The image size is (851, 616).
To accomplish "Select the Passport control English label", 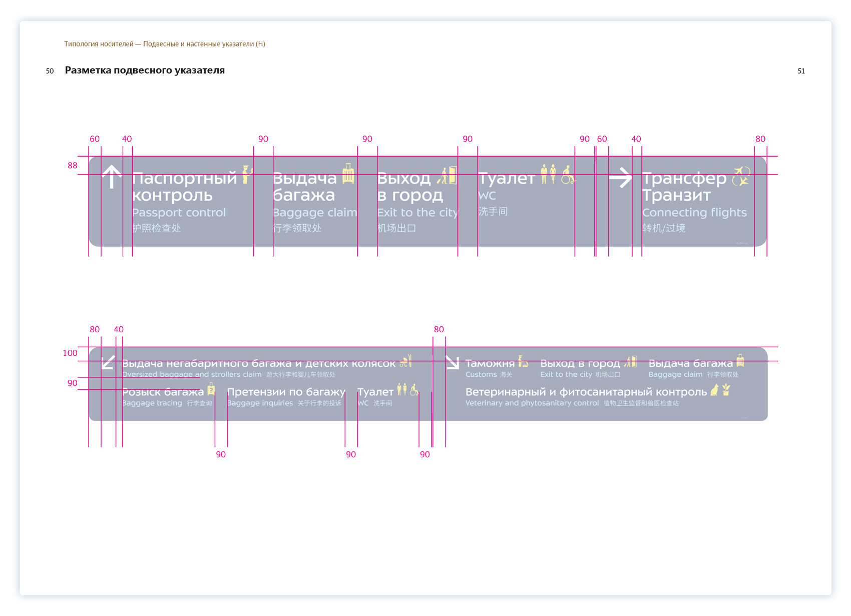I will click(x=179, y=213).
